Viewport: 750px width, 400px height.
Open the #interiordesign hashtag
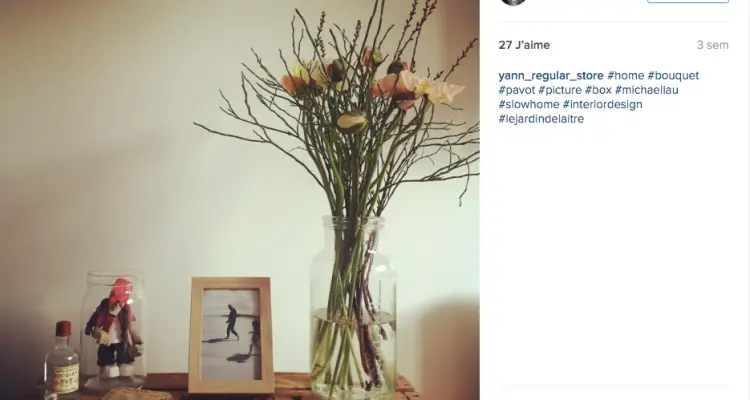tap(603, 104)
